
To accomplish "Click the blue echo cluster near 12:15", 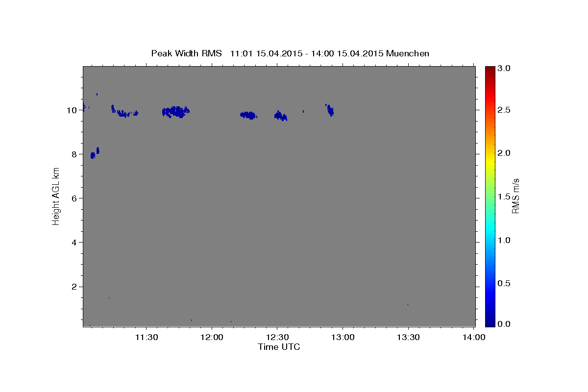I will (x=248, y=115).
